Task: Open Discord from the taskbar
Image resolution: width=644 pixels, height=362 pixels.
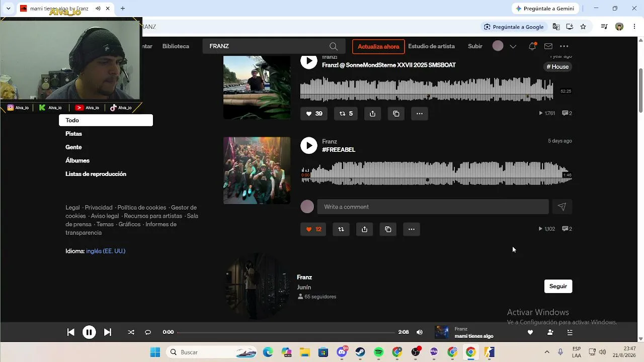Action: pos(342,352)
